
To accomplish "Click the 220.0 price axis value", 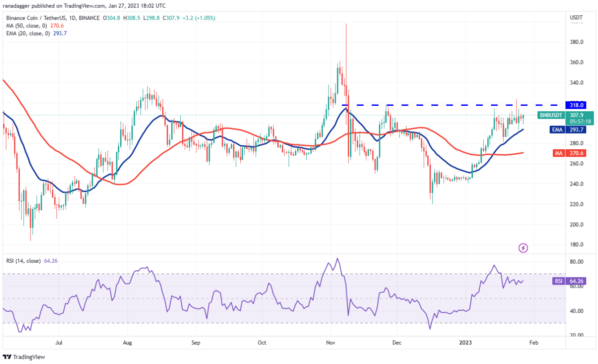I will pyautogui.click(x=576, y=204).
